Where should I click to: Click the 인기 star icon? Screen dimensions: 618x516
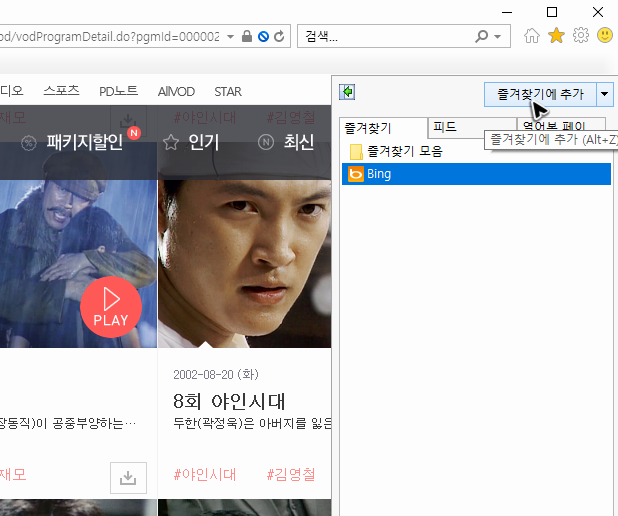[x=171, y=142]
